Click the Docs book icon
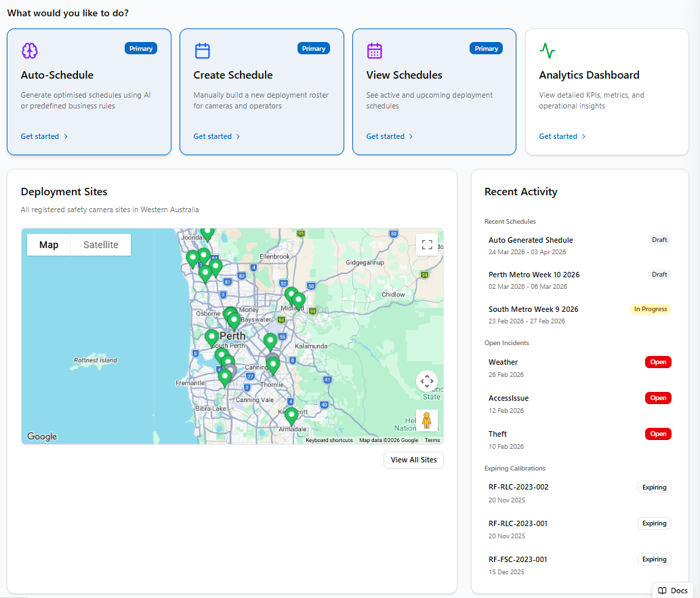Viewport: 700px width, 598px height. pyautogui.click(x=663, y=591)
